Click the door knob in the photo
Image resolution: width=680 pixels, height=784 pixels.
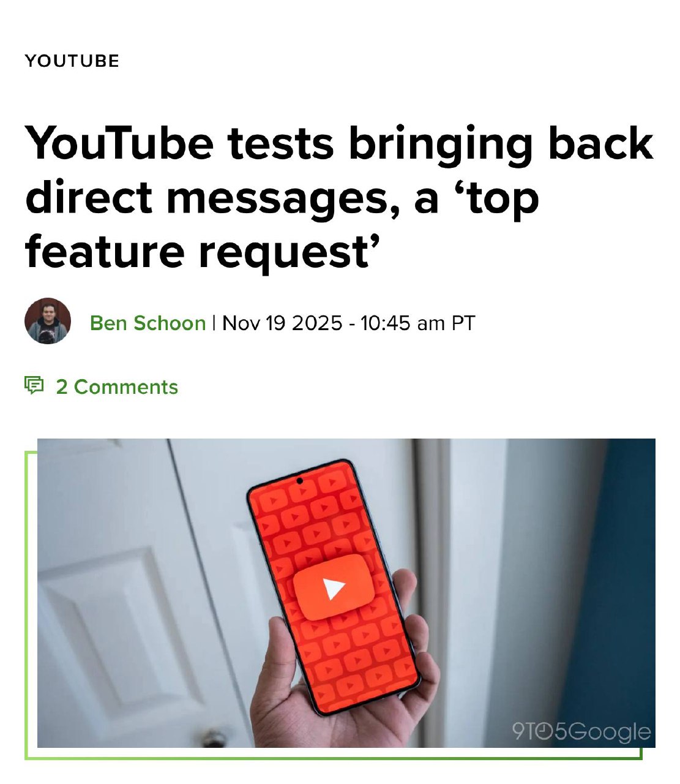(x=214, y=737)
